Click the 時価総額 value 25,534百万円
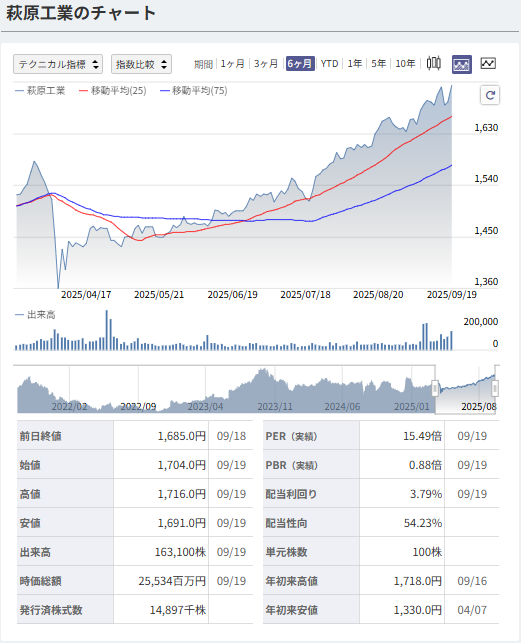 172,581
